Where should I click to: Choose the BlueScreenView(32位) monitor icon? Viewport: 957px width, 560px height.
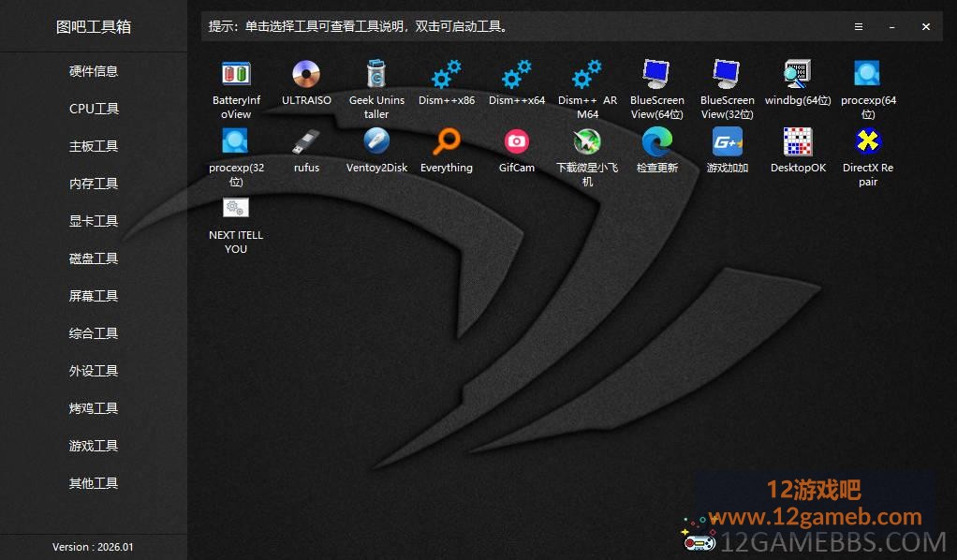727,74
